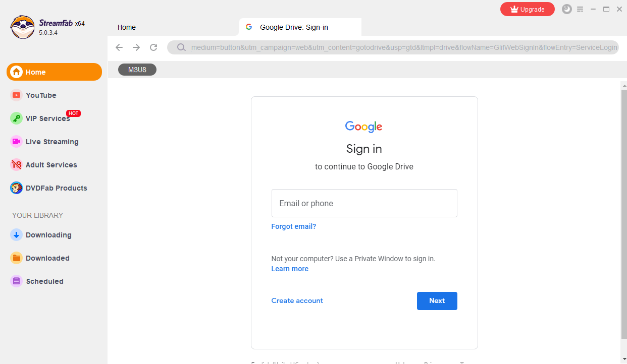Select the Google Drive: Sign-in tab
The height and width of the screenshot is (364, 627).
(300, 27)
